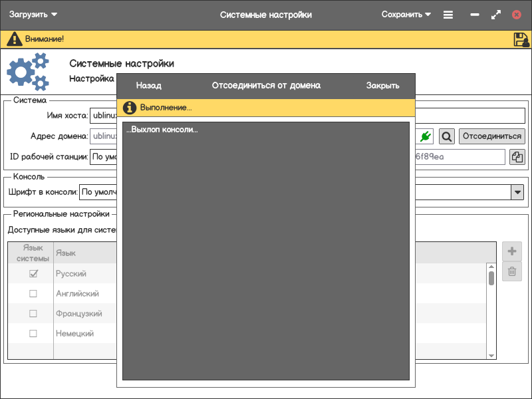This screenshot has height=399, width=532.
Task: Click the magnifier search domain icon
Action: coord(447,136)
